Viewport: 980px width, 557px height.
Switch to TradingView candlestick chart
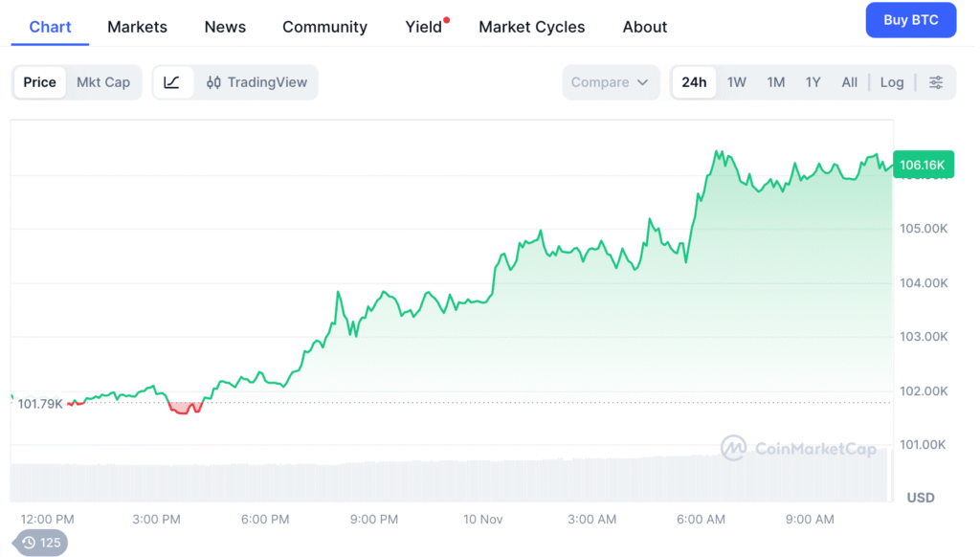256,82
